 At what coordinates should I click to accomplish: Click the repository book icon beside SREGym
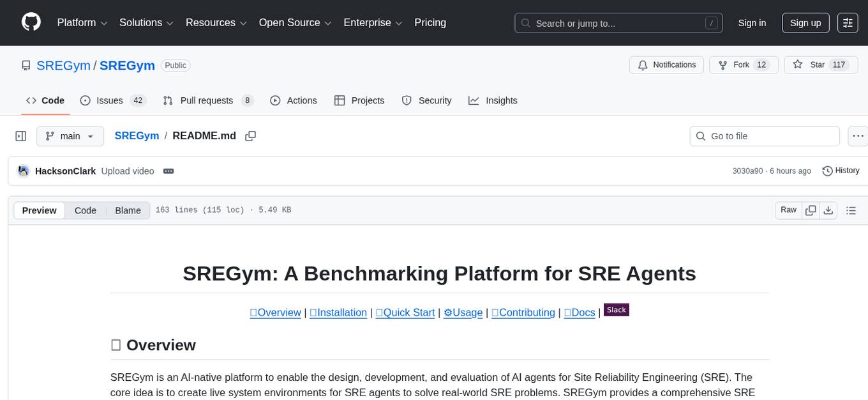tap(26, 65)
